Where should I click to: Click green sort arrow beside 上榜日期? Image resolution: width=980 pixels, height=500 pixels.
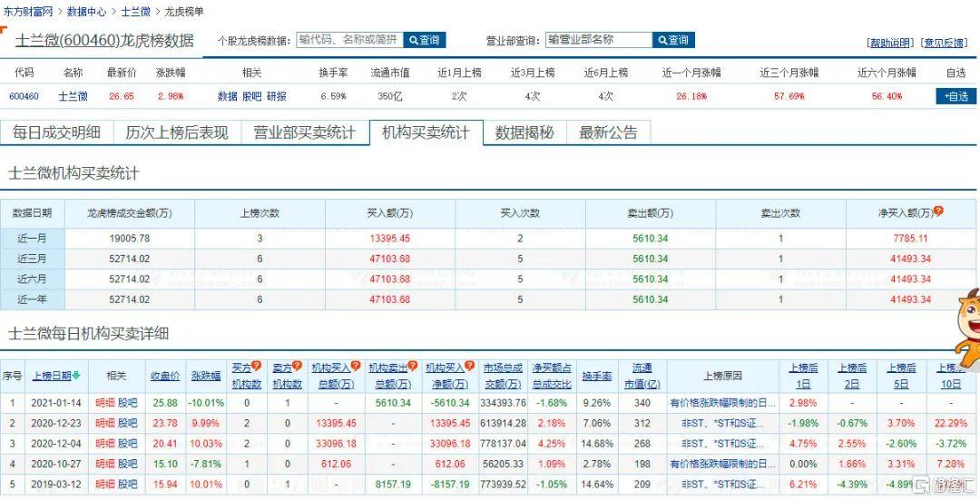76,376
